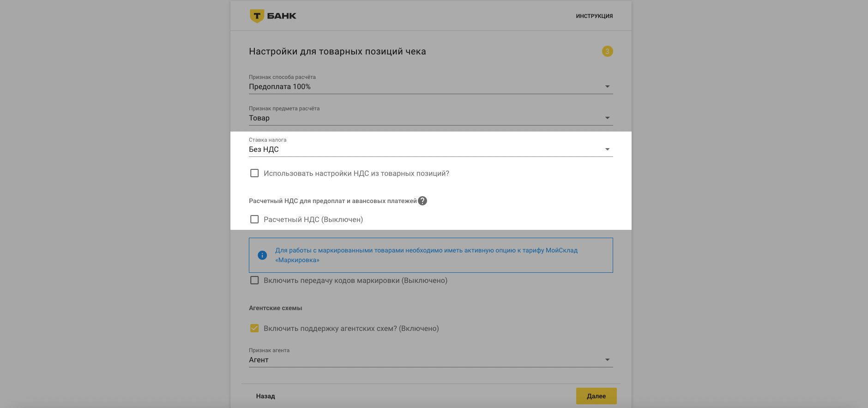This screenshot has width=868, height=408.
Task: Disable agent schemes support checkbox
Action: tap(254, 328)
